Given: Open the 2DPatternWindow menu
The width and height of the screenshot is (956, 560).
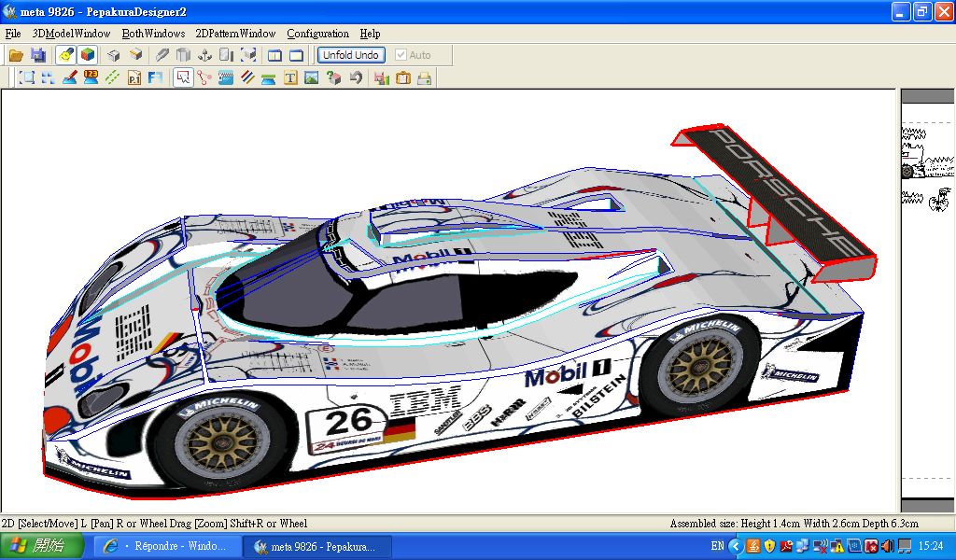Looking at the screenshot, I should tap(235, 34).
